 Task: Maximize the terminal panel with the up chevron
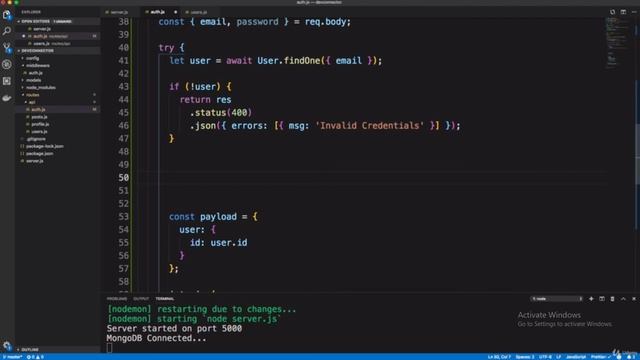tap(623, 299)
